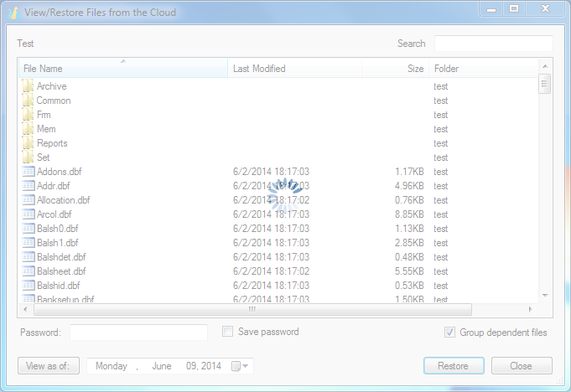This screenshot has height=392, width=571.
Task: Click the Reports folder icon
Action: [x=28, y=143]
